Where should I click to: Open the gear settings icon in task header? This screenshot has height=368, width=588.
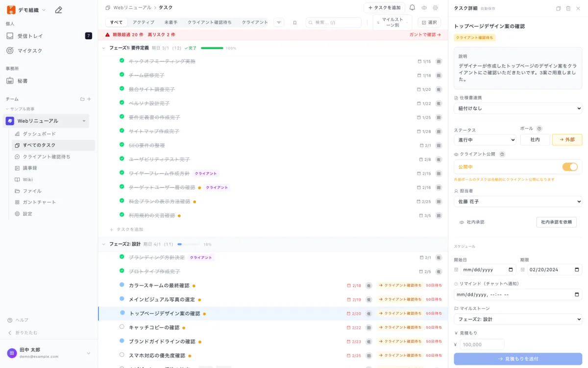[435, 8]
